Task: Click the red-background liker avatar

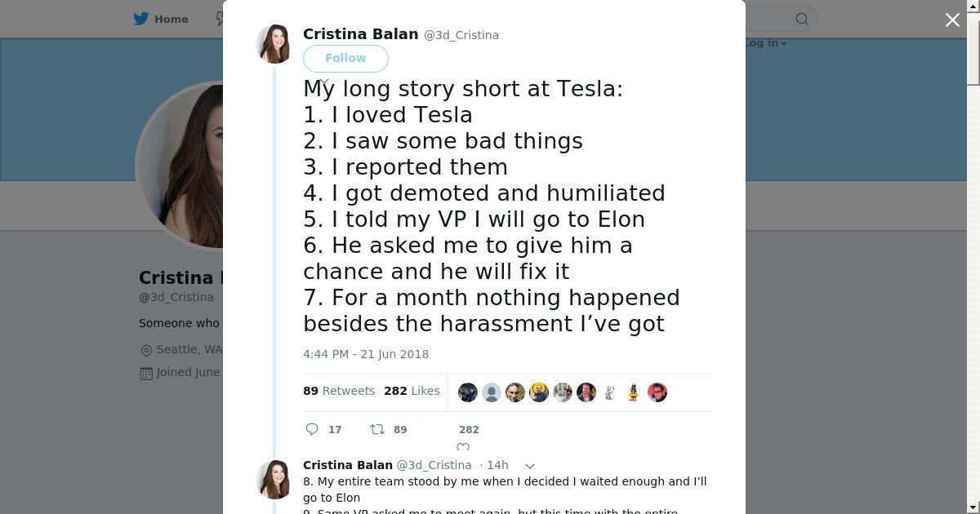Action: coord(657,392)
